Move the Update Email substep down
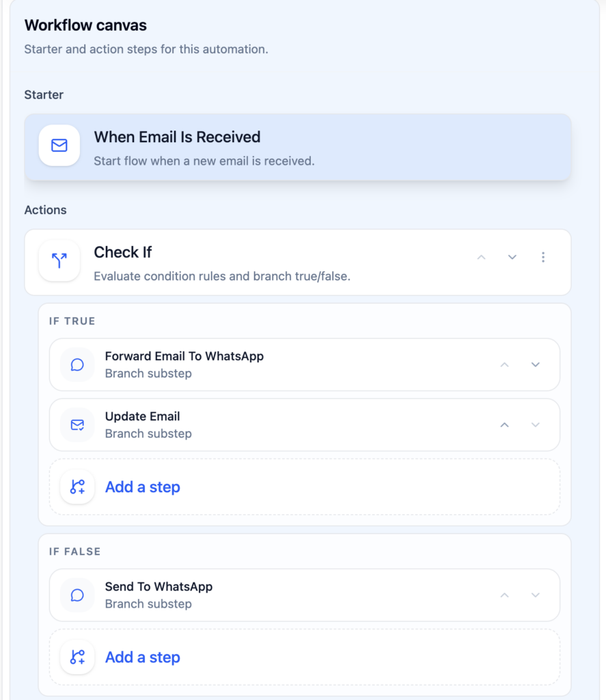Screen dimensions: 606x700 tap(536, 425)
